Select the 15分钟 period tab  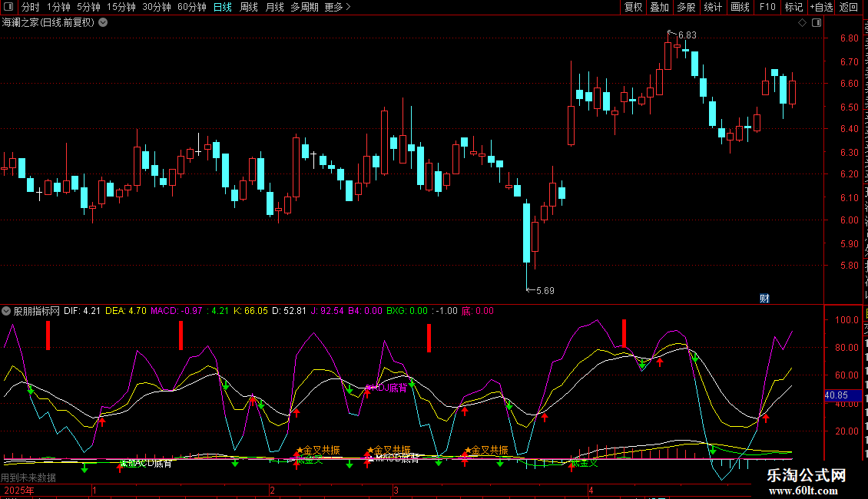pyautogui.click(x=121, y=7)
